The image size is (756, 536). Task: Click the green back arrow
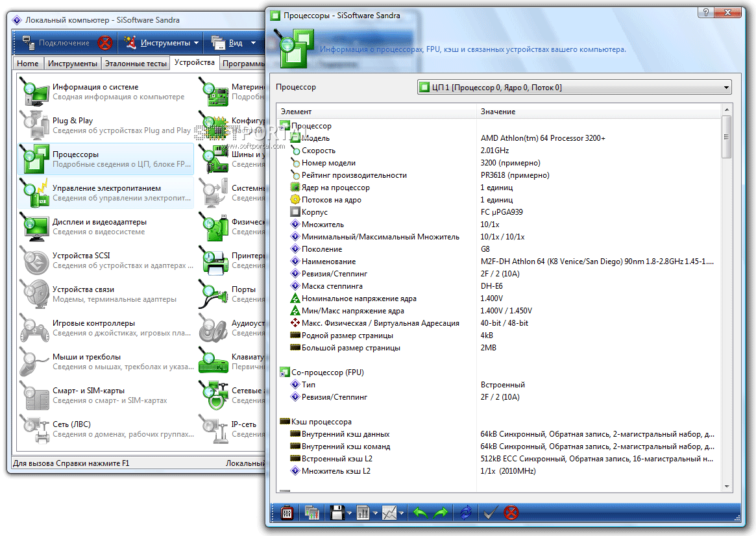pyautogui.click(x=421, y=513)
